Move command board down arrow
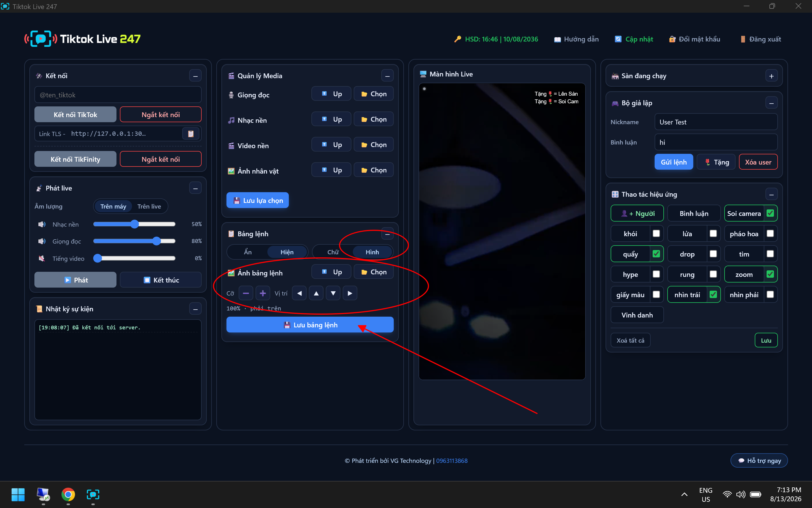 [x=333, y=293]
